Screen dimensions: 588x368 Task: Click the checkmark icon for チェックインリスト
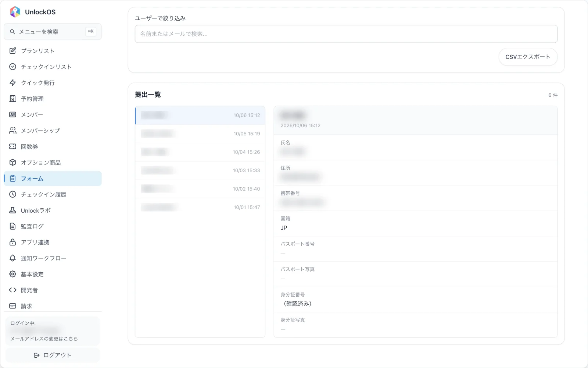[12, 67]
